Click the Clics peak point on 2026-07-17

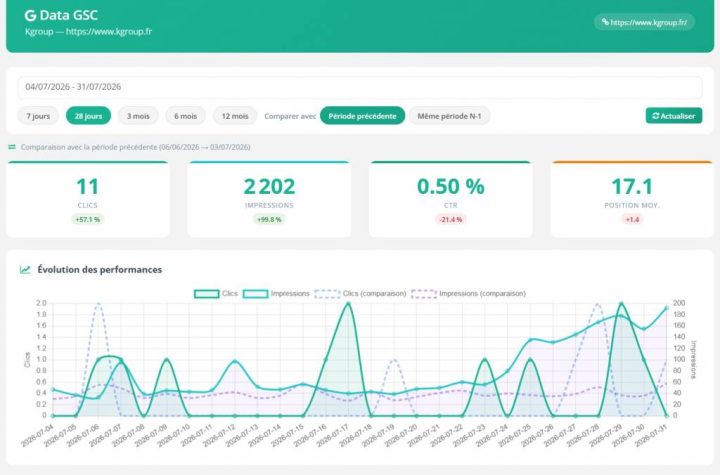click(x=348, y=304)
